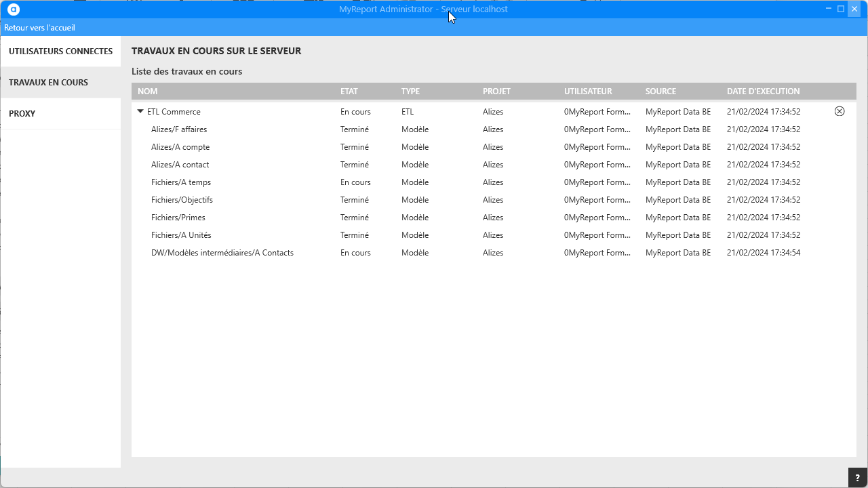Screen dimensions: 868x488
Task: Select the Alizes/F affaires job
Action: click(x=179, y=129)
